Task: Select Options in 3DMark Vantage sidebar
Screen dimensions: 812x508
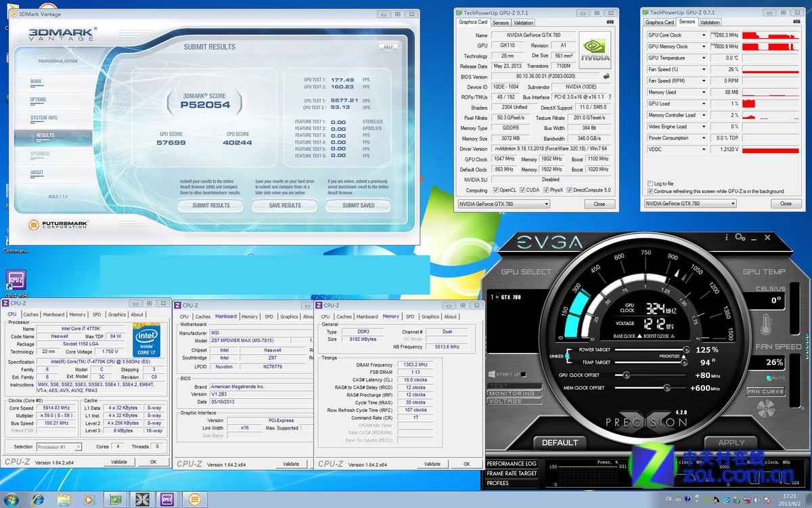Action: (39, 100)
